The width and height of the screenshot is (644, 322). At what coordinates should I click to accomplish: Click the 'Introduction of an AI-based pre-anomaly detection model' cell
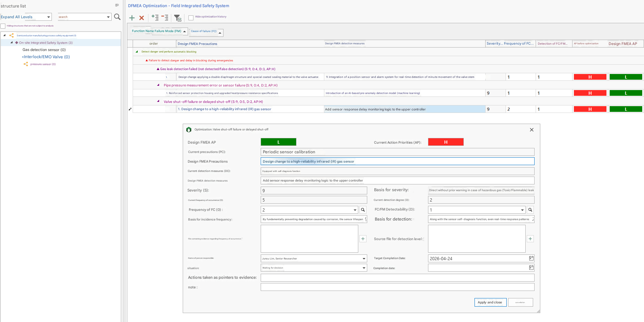pyautogui.click(x=404, y=93)
